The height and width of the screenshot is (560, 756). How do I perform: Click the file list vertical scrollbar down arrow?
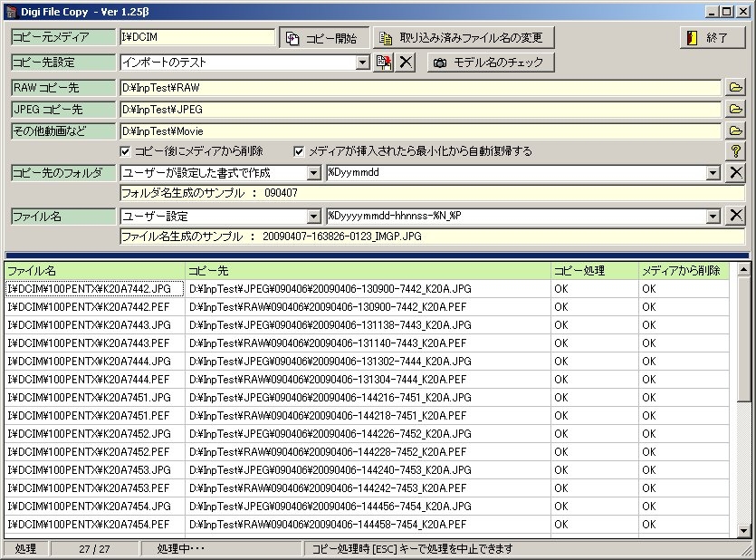pyautogui.click(x=743, y=531)
